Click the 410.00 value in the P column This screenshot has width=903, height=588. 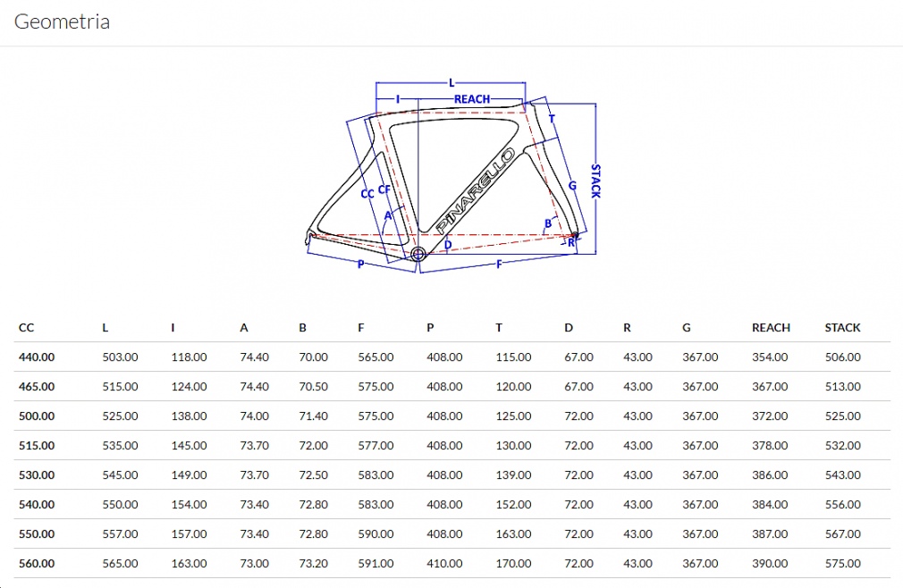click(x=444, y=564)
